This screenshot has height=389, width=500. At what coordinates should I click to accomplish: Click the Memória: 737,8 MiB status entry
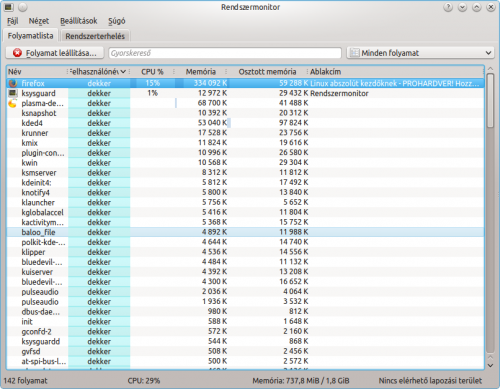pos(301,381)
